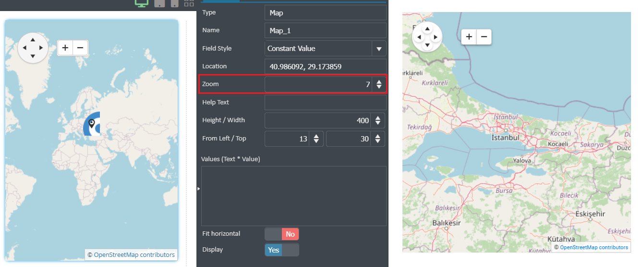
Task: Toggle the Fit horizontal switch
Action: tap(282, 234)
